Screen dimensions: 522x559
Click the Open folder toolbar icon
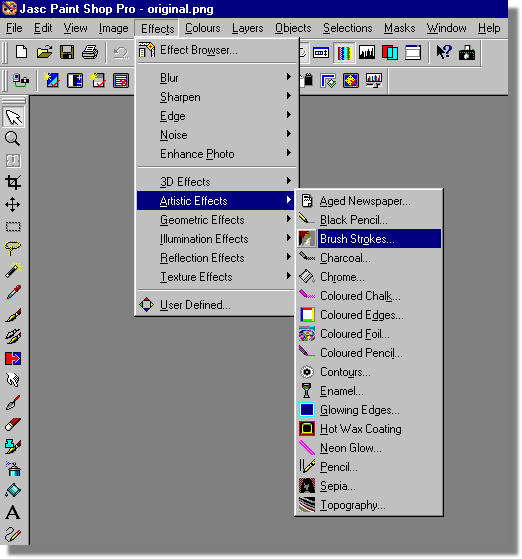pyautogui.click(x=44, y=52)
